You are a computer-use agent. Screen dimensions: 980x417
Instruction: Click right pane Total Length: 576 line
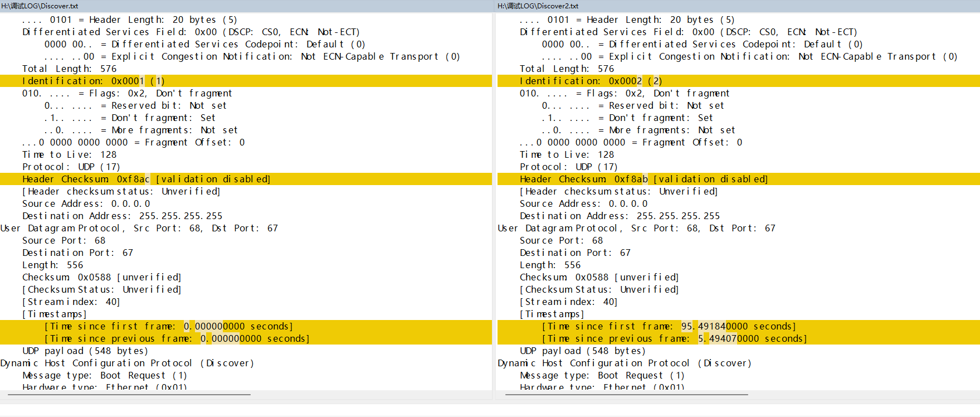coord(567,69)
